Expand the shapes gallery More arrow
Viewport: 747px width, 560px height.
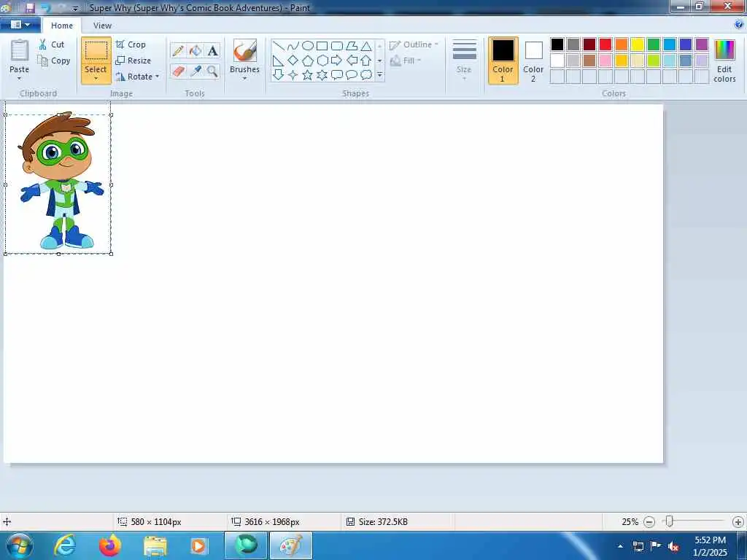379,75
